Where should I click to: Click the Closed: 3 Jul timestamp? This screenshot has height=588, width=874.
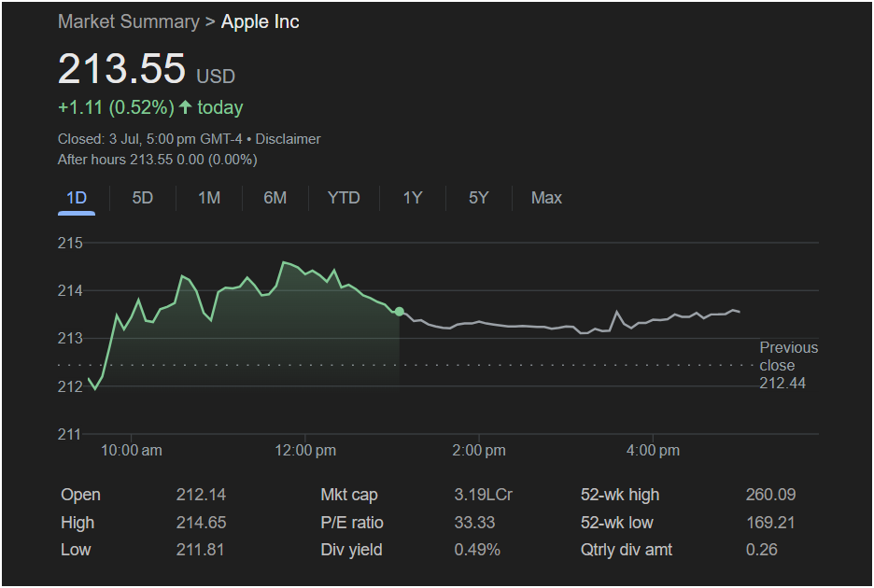click(150, 139)
